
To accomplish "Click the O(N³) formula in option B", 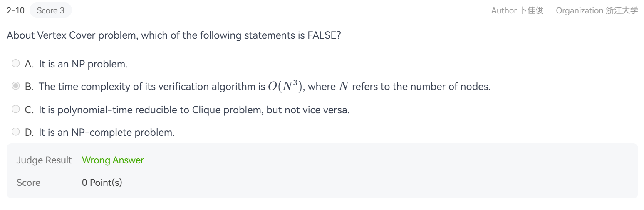I will (285, 86).
